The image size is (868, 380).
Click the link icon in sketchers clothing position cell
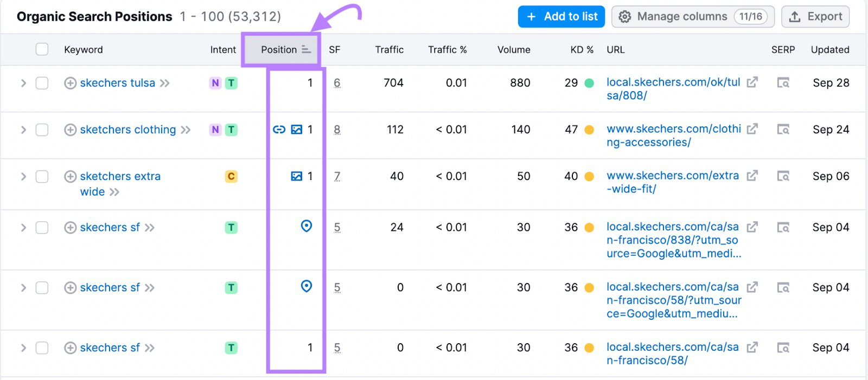click(279, 130)
